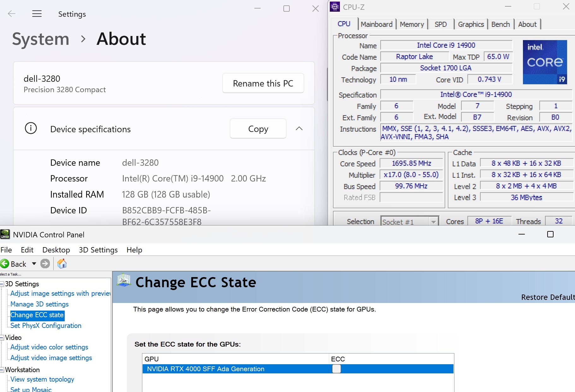Collapse the Video tree node
This screenshot has width=575, height=392.
(2, 338)
